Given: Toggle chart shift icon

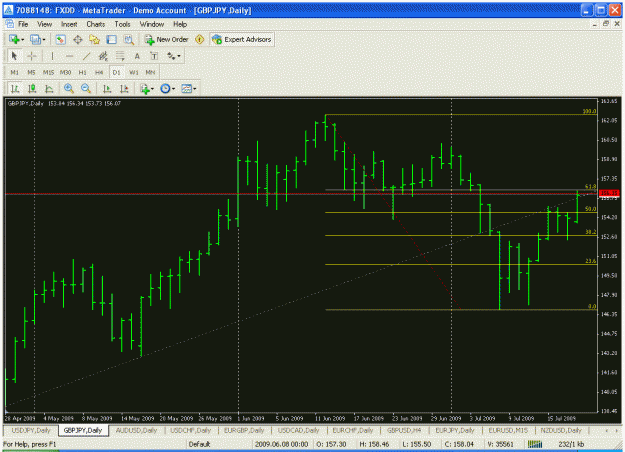Looking at the screenshot, I should [124, 89].
